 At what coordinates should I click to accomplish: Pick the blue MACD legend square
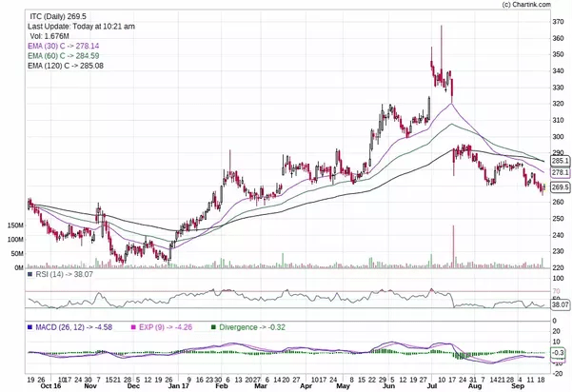[30, 327]
